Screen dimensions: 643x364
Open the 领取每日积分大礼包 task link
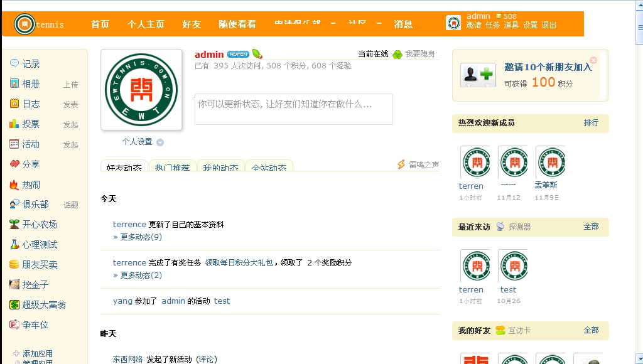(239, 263)
